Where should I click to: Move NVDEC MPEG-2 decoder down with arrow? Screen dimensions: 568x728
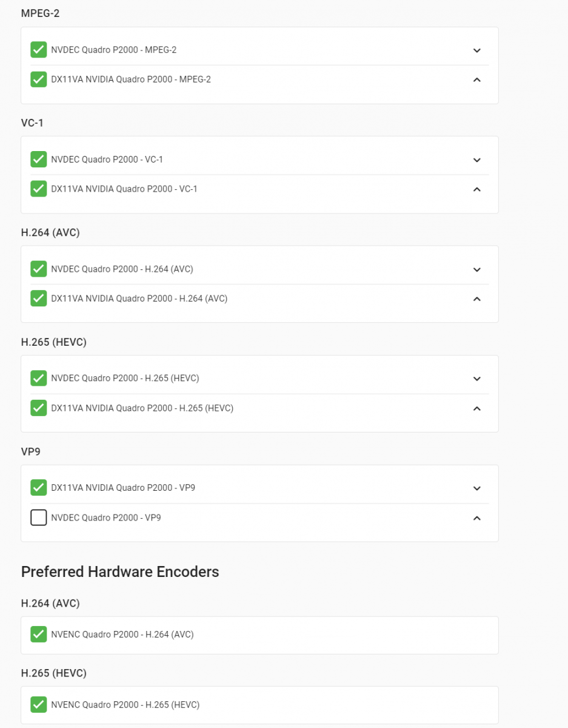tap(477, 50)
